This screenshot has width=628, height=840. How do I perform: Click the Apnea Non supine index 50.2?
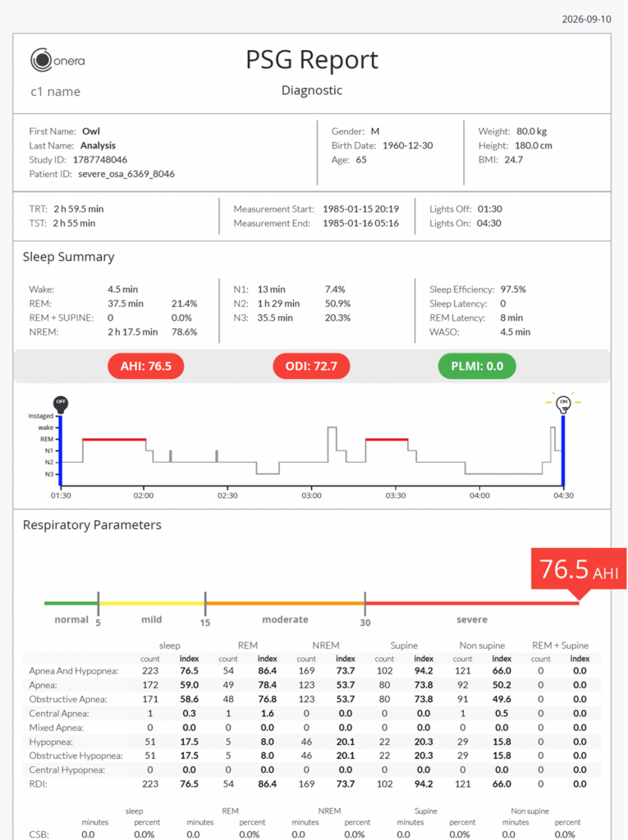click(502, 685)
